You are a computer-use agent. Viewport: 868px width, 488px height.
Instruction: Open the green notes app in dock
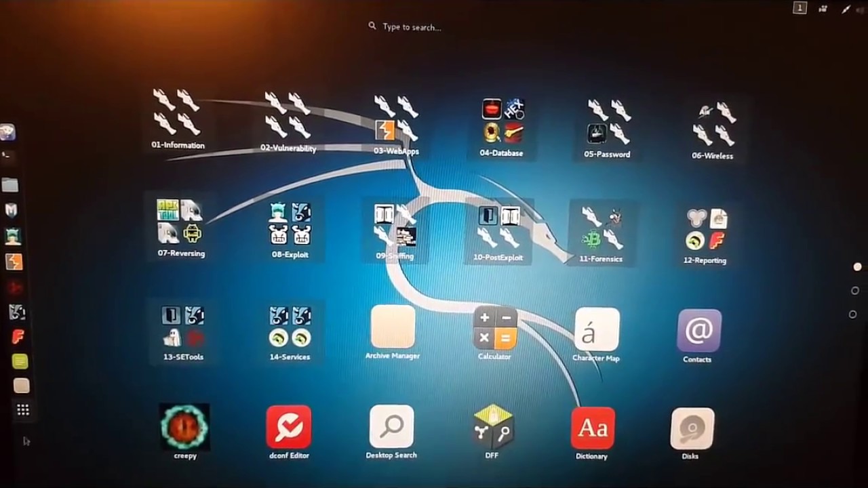[20, 361]
